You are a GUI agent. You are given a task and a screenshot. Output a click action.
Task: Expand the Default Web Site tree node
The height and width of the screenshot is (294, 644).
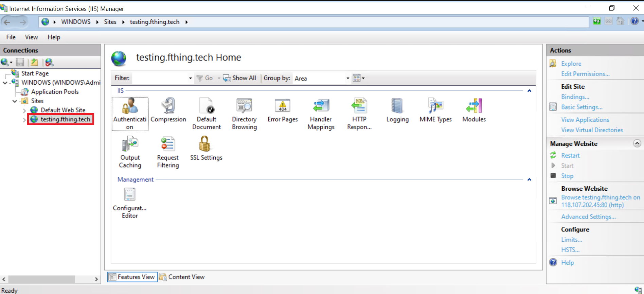(x=24, y=110)
